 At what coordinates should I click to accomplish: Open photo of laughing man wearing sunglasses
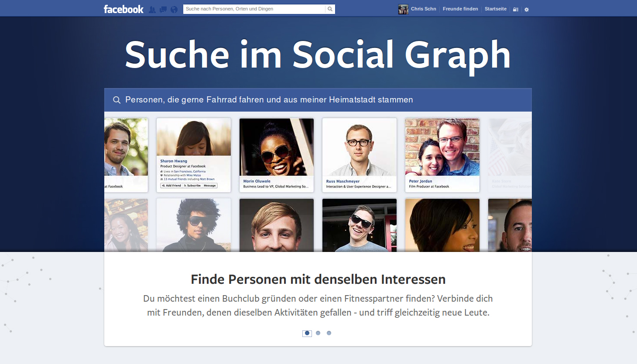(360, 225)
